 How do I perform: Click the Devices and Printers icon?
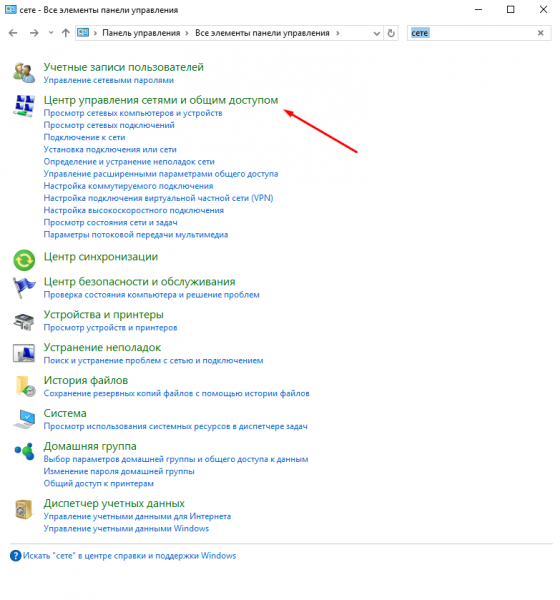click(24, 321)
